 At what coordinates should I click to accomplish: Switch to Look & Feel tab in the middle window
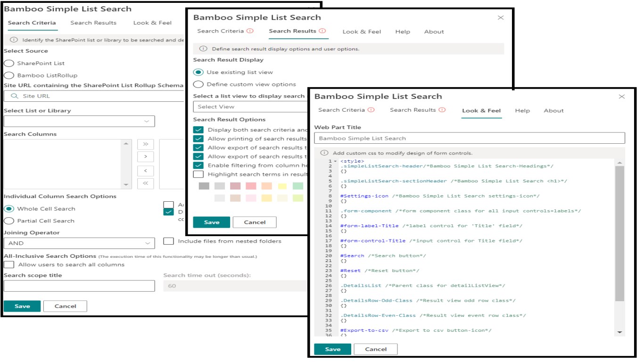click(362, 32)
